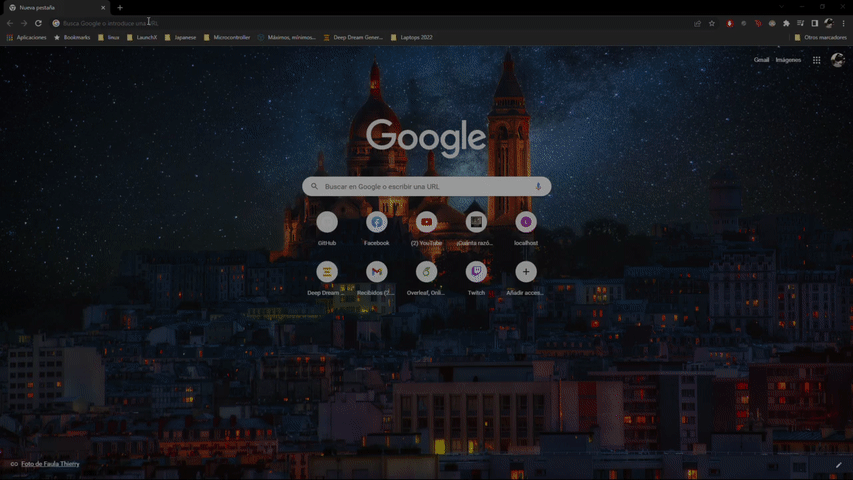Customize this page with pencil icon
The image size is (853, 480).
[x=838, y=465]
